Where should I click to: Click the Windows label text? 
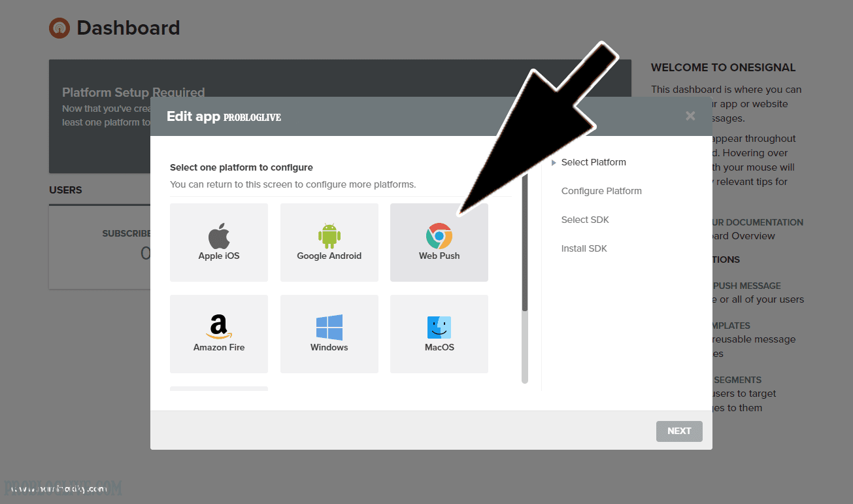[x=329, y=347]
